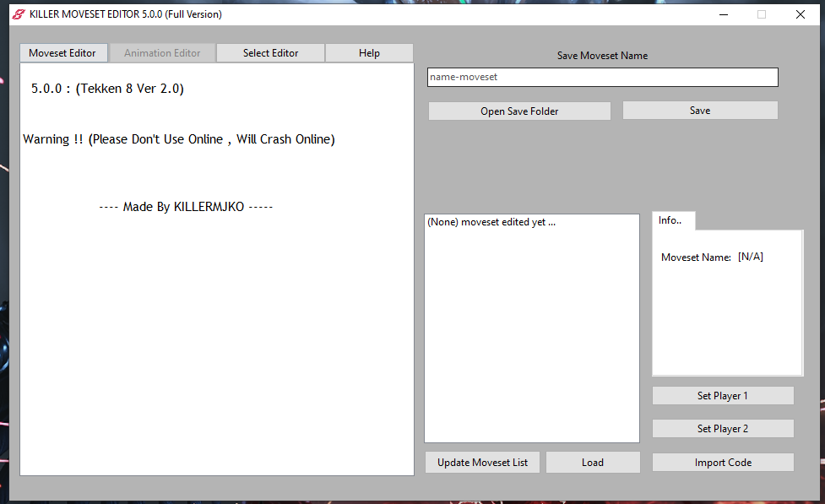Minimize the Killer Moveset Editor window
The height and width of the screenshot is (504, 825).
coord(724,14)
